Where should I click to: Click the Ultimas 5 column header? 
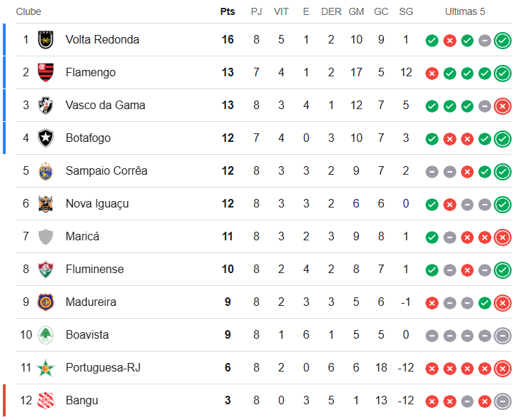464,12
